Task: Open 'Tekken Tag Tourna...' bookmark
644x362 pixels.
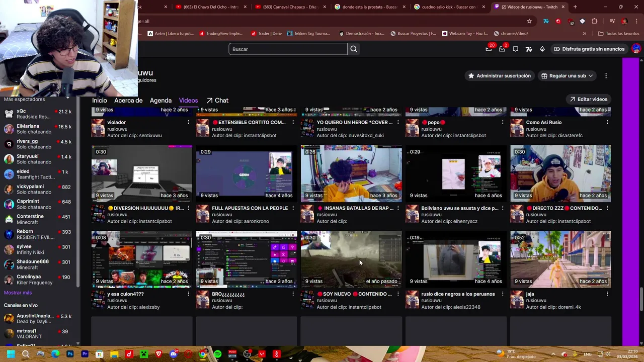Action: coord(308,34)
